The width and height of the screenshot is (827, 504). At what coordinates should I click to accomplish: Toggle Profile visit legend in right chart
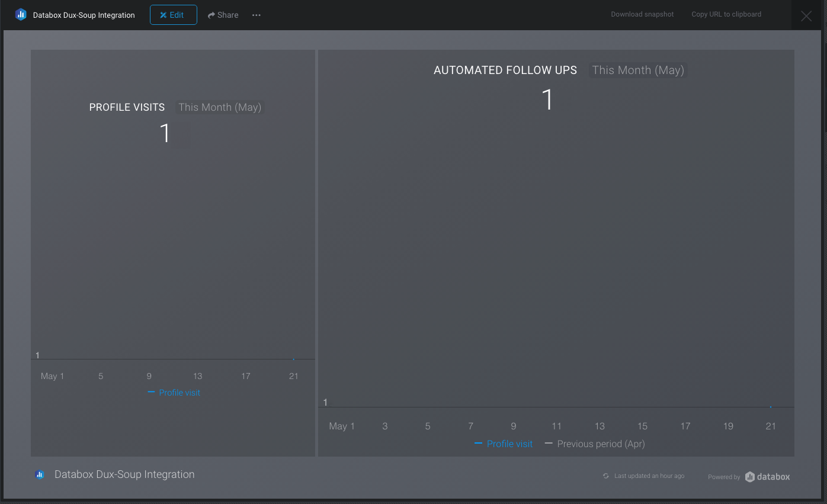tap(504, 444)
